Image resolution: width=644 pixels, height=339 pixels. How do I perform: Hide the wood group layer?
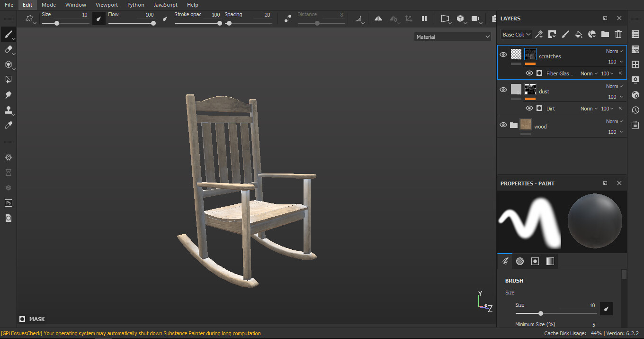[503, 125]
